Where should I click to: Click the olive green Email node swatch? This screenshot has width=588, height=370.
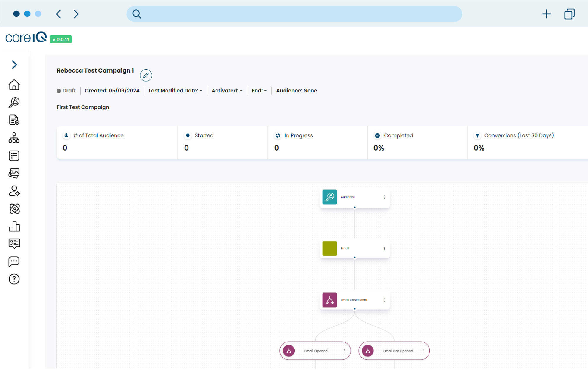330,249
